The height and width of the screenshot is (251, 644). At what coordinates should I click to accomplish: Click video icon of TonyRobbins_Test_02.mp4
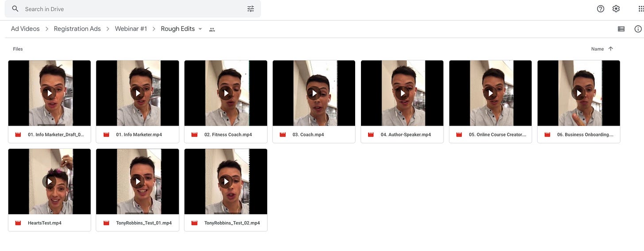(x=195, y=223)
